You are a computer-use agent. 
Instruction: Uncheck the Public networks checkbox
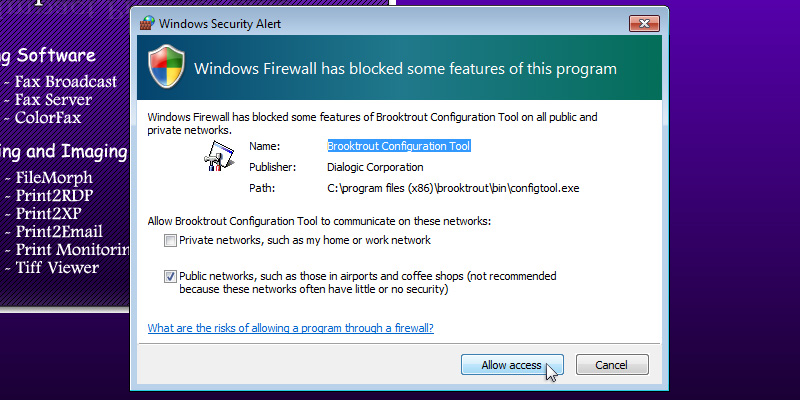[171, 276]
